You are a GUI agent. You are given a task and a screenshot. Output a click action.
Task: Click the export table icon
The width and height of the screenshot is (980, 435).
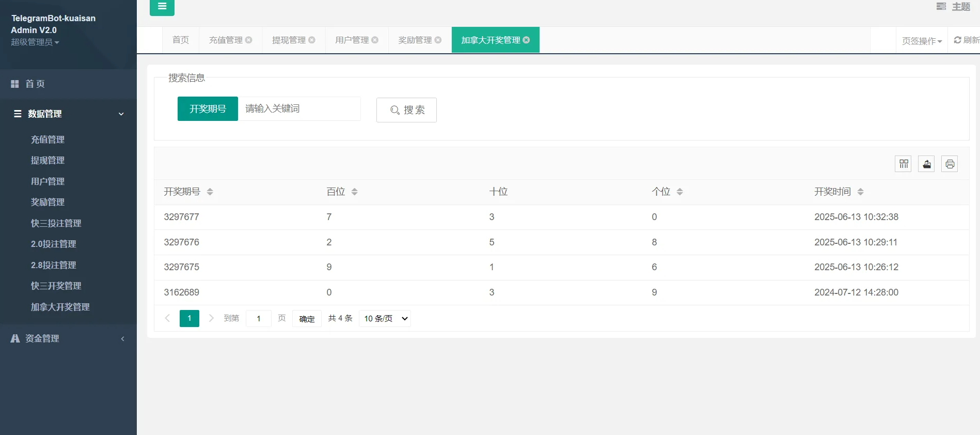[x=926, y=164]
